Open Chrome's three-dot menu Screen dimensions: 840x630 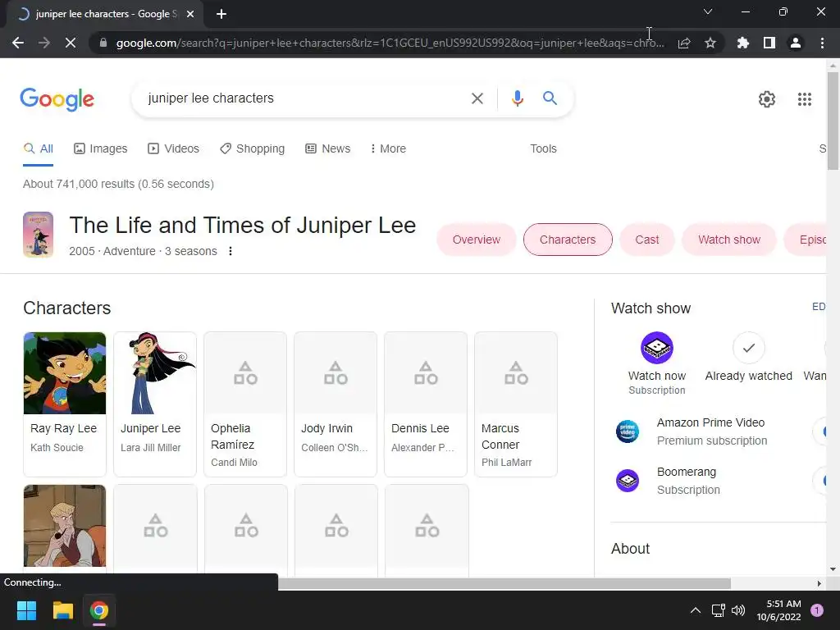pyautogui.click(x=822, y=43)
